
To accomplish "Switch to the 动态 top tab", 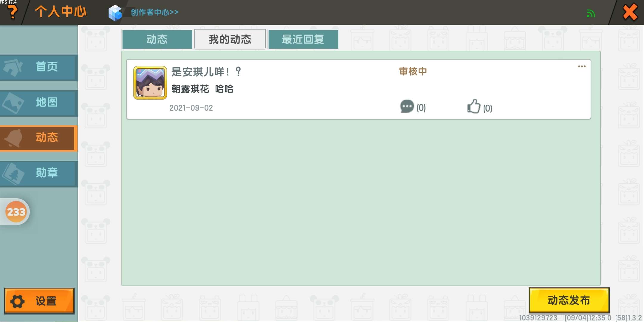I will pos(157,39).
